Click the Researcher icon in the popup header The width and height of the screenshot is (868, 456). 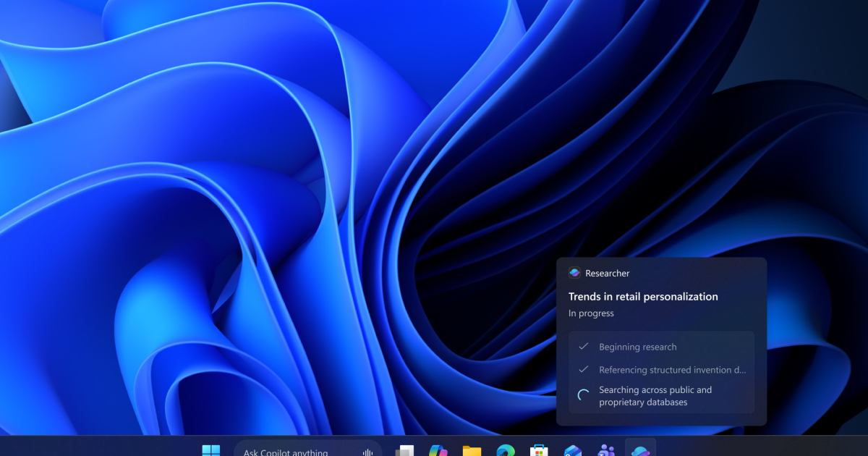click(575, 273)
